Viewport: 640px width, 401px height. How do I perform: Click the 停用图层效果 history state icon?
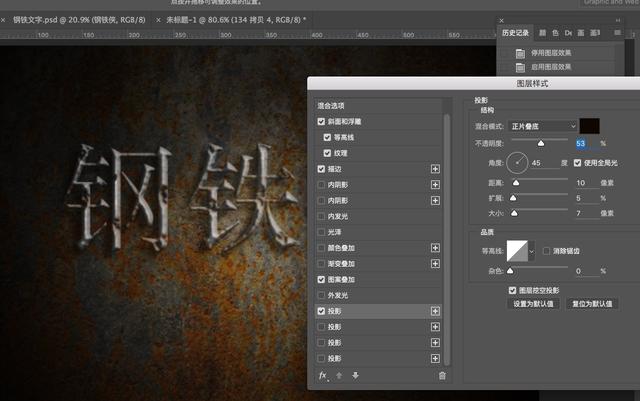coord(520,53)
